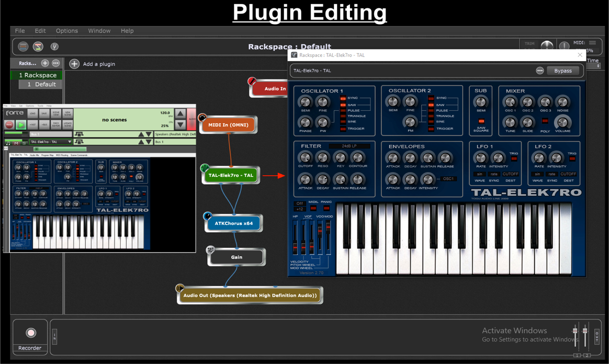
Task: Click the Audio Out Speakers node
Action: tap(250, 295)
